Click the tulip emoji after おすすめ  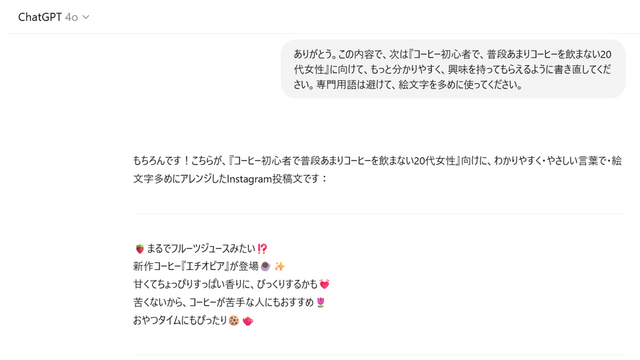click(x=321, y=302)
